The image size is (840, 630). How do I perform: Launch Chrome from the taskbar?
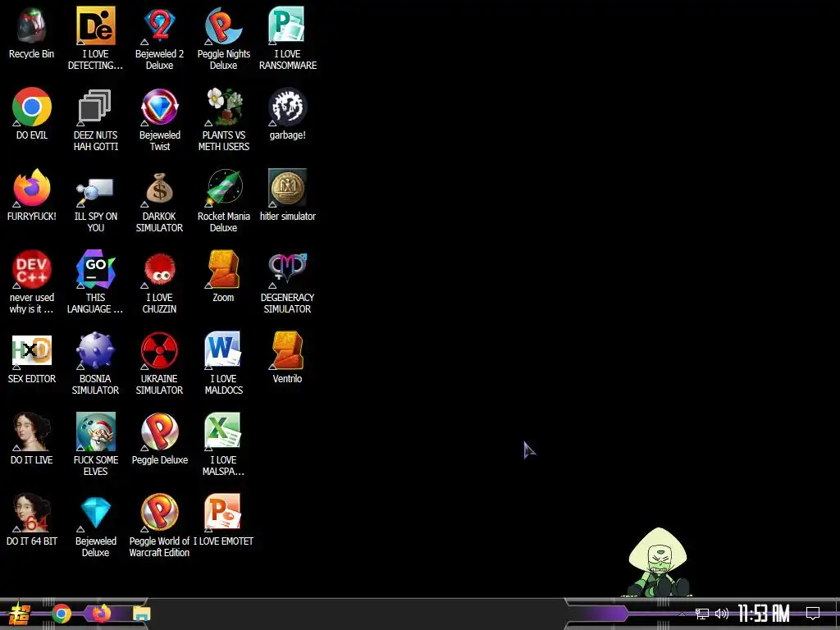pos(62,614)
